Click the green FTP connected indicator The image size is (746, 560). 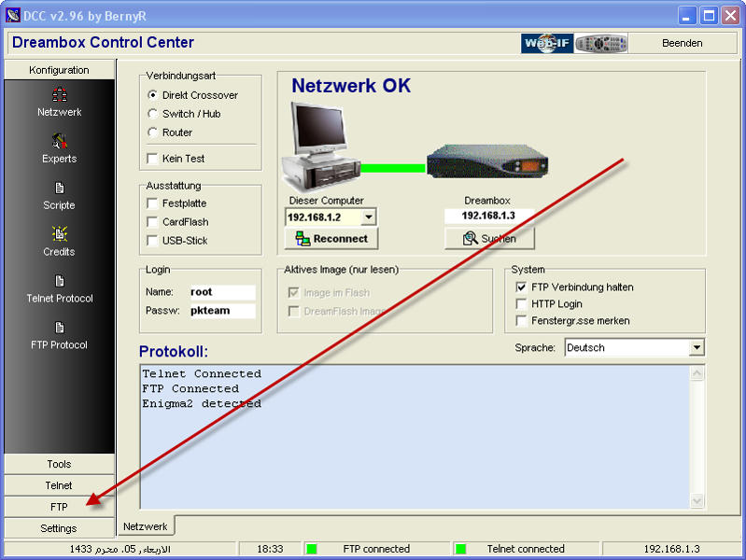tap(312, 549)
